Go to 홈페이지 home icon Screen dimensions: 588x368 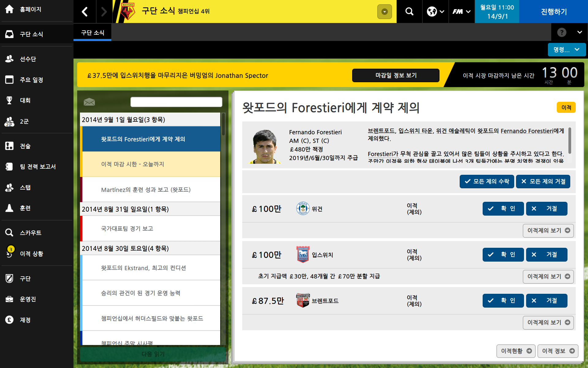9,9
